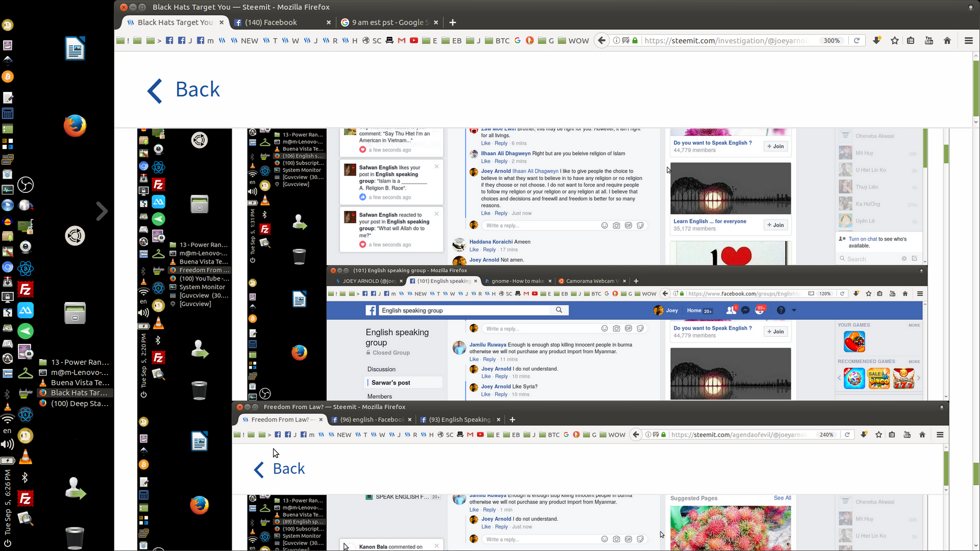Open the 'BTC' bookmarks folder in top toolbar

coord(497,40)
